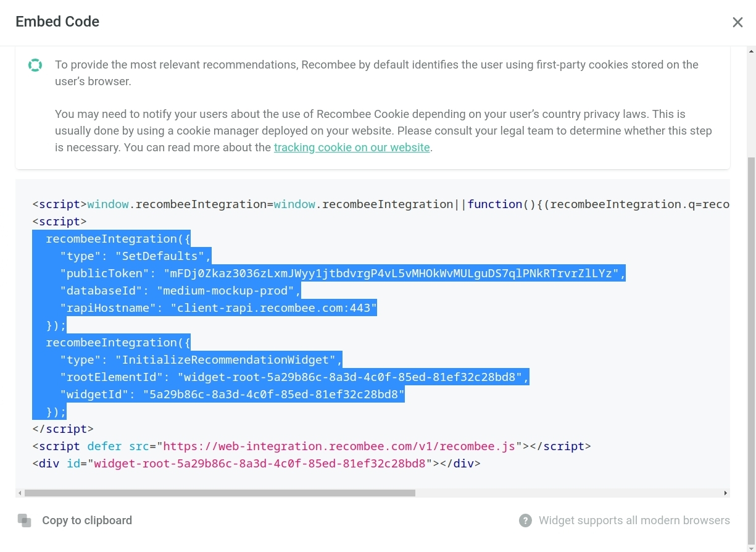Click the horizontal scrollbar thumb under the code
756x552 pixels.
(220, 493)
